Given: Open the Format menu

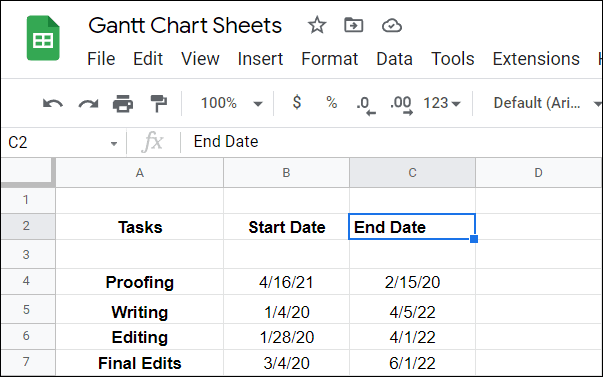Looking at the screenshot, I should pyautogui.click(x=330, y=59).
